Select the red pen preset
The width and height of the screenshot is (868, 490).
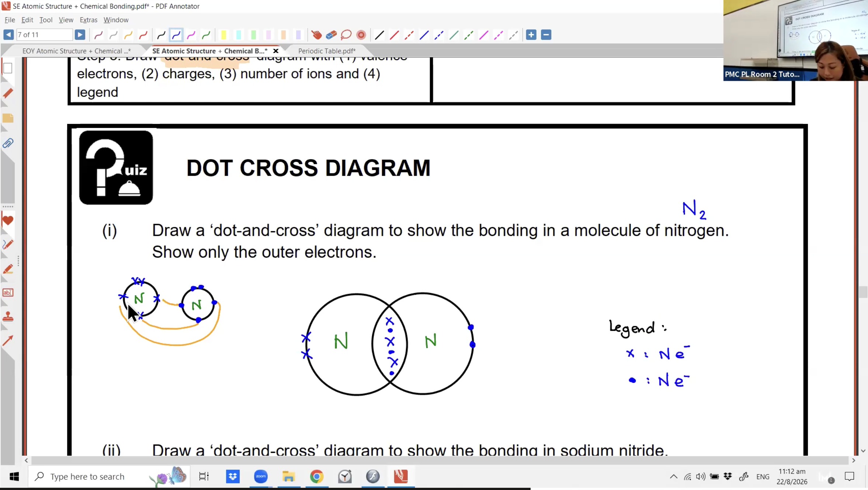coord(143,35)
